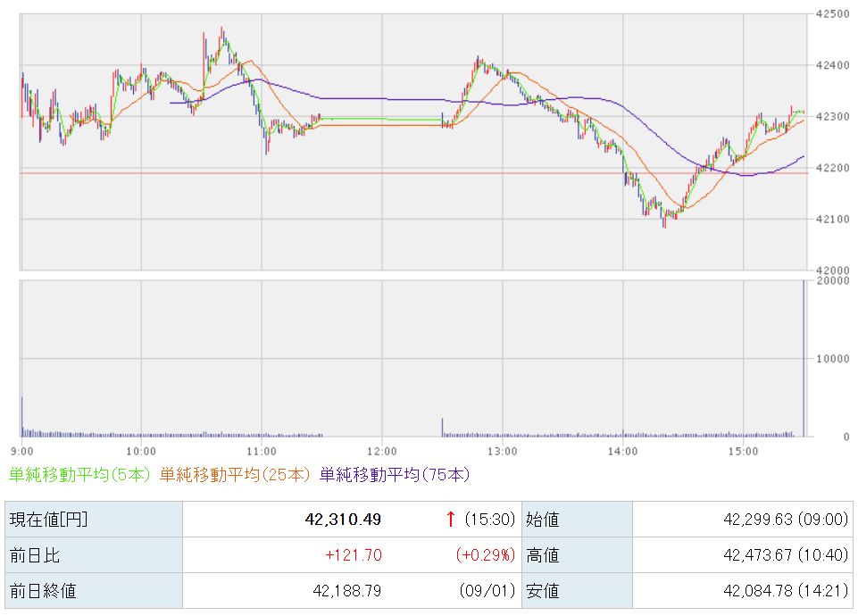
Task: Click the 現在値[円] header cell
Action: (94, 520)
